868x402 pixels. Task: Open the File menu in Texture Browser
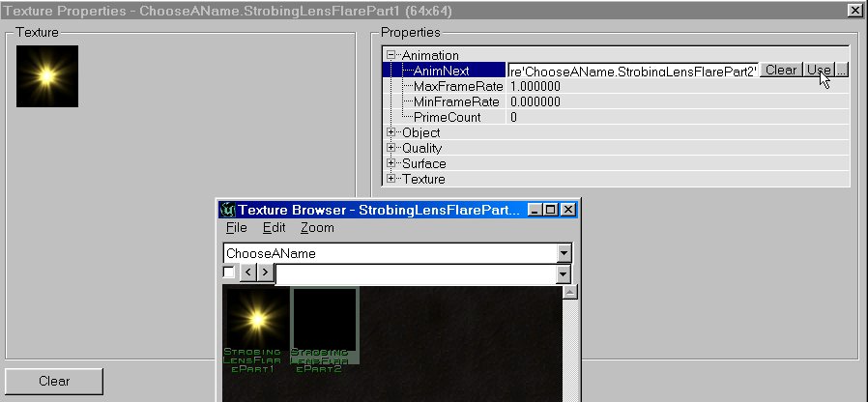236,228
